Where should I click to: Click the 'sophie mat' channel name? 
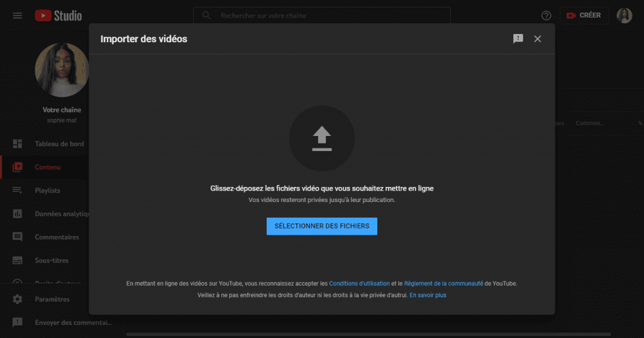pyautogui.click(x=62, y=120)
